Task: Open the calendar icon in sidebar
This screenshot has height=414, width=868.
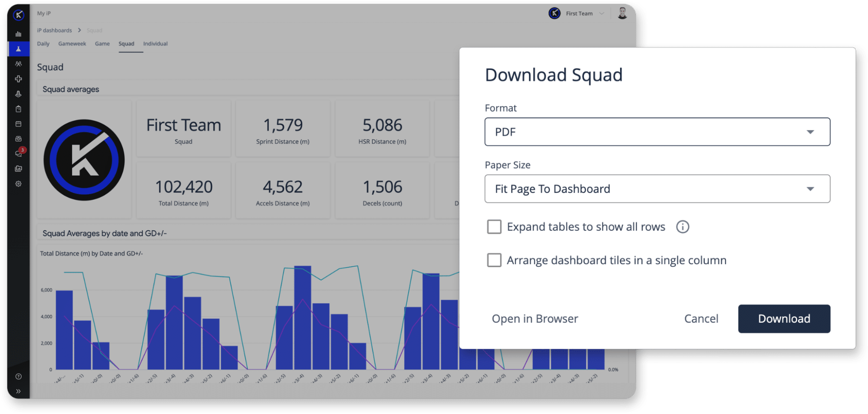Action: [18, 124]
